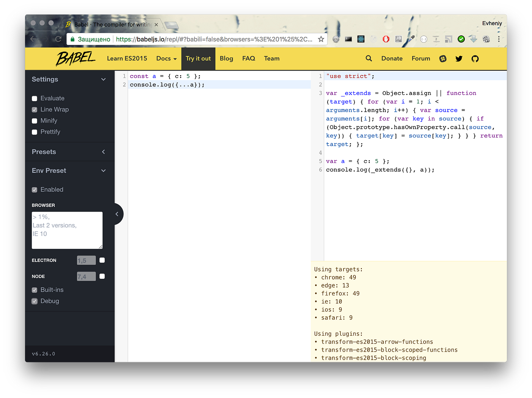Click the AdBlock extension icon
The width and height of the screenshot is (532, 398).
tap(385, 39)
